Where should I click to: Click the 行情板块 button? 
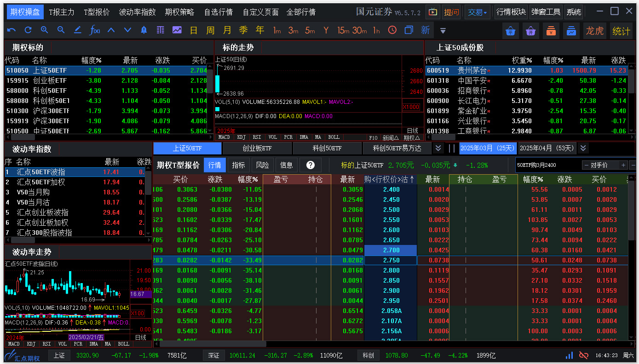point(511,12)
